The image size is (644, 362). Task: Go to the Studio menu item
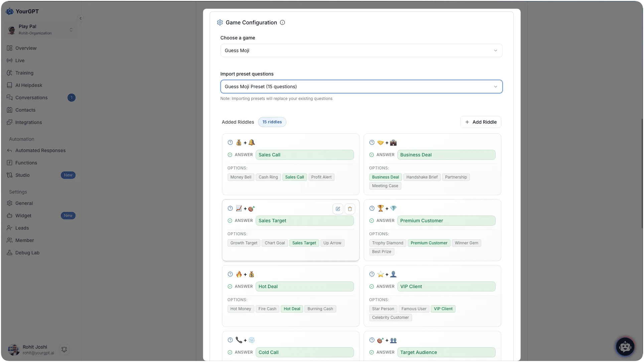click(x=22, y=175)
